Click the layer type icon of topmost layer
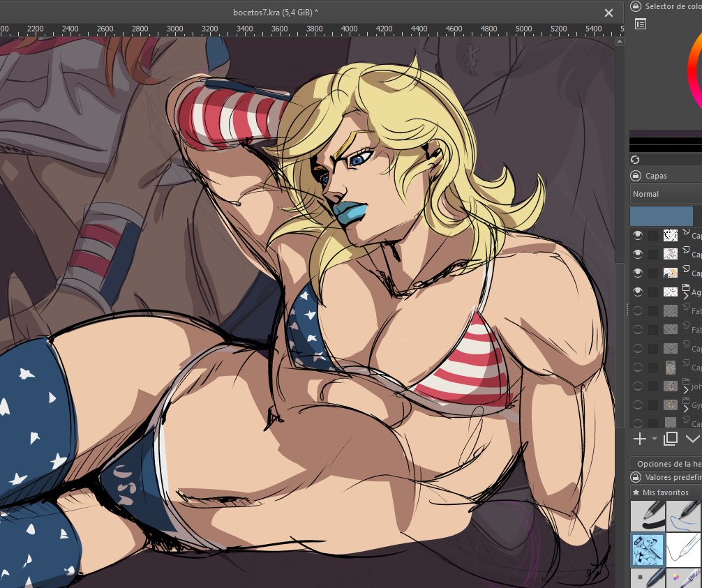 click(686, 231)
